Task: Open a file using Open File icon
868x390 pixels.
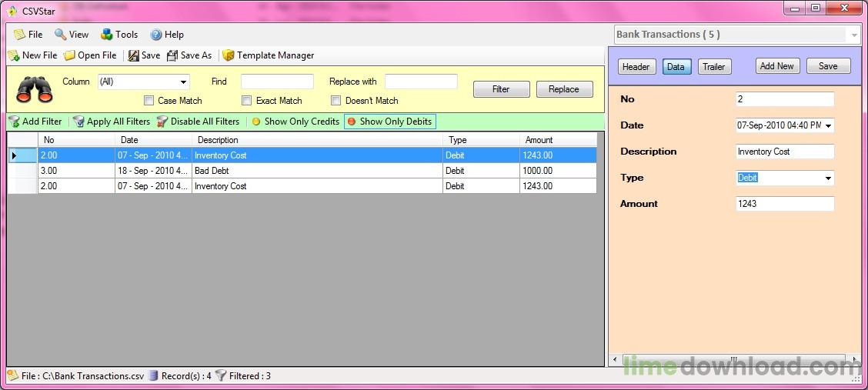Action: [x=70, y=55]
